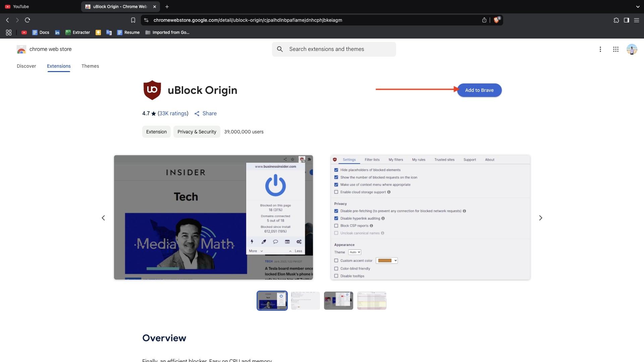Open the Privacy & Security category chip
644x362 pixels.
click(x=197, y=132)
